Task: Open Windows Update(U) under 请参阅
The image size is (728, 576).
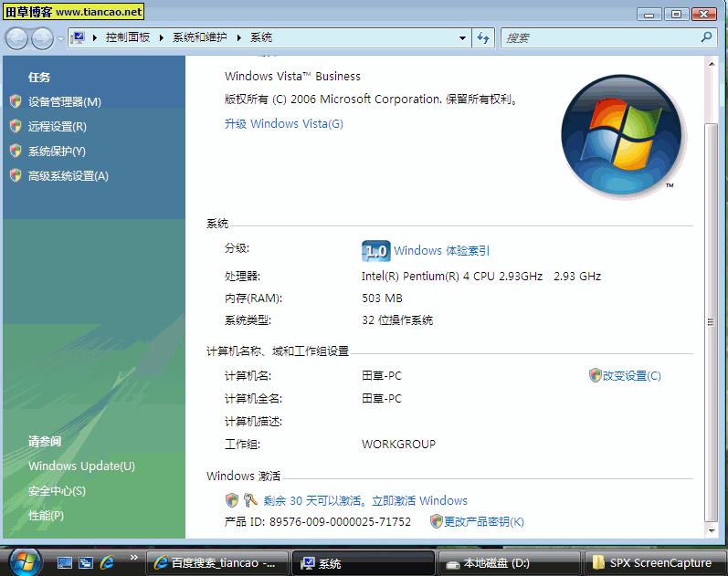Action: pos(81,466)
